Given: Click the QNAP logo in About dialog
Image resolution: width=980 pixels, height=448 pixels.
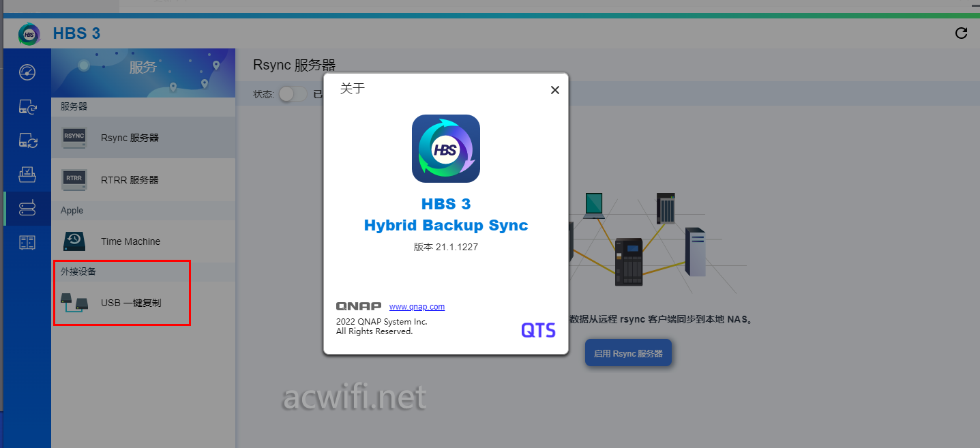Looking at the screenshot, I should point(359,307).
